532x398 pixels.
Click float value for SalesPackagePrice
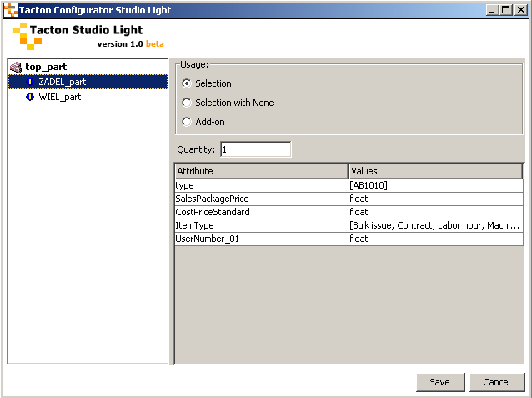[x=436, y=199]
